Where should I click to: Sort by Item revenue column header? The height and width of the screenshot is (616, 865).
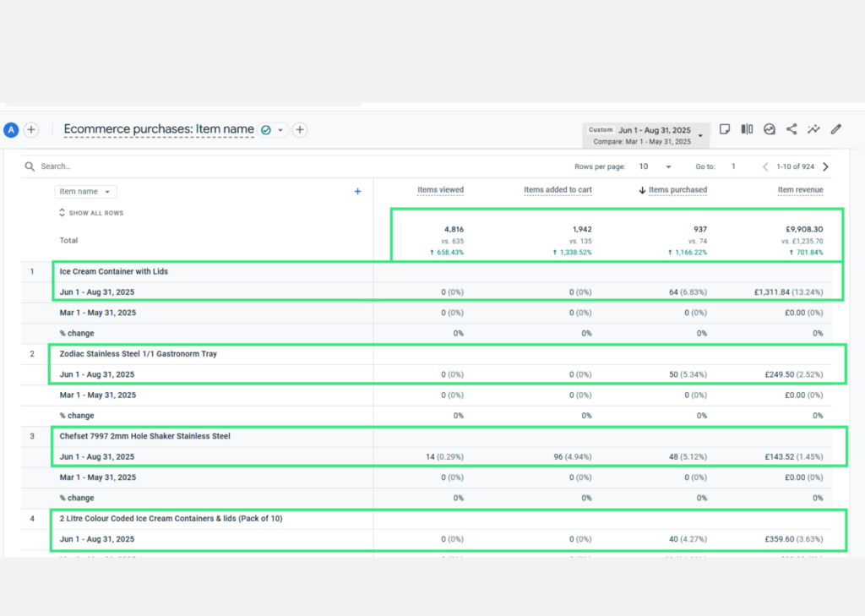tap(800, 190)
